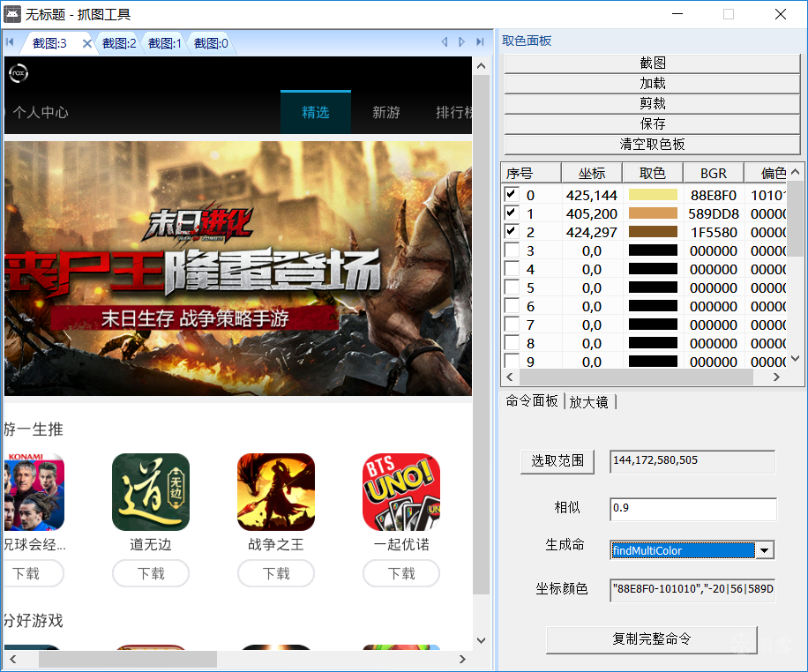Click 下载 button under 道无边
The width and height of the screenshot is (808, 672).
tap(151, 573)
